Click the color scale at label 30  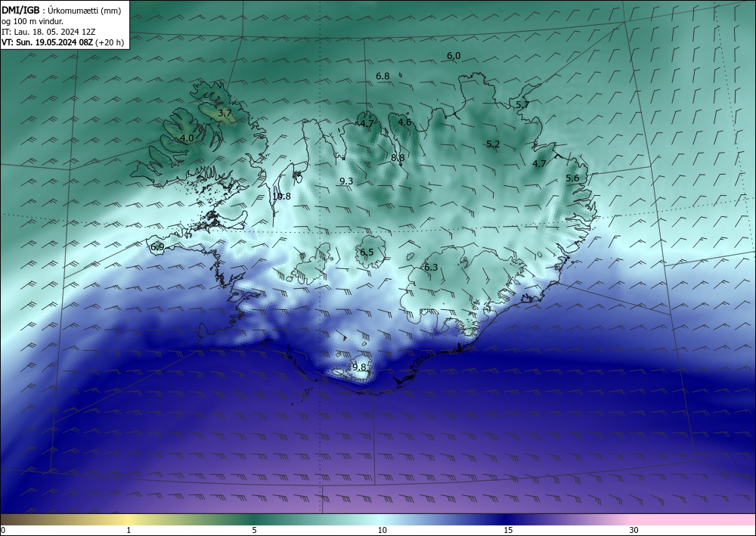634,530
